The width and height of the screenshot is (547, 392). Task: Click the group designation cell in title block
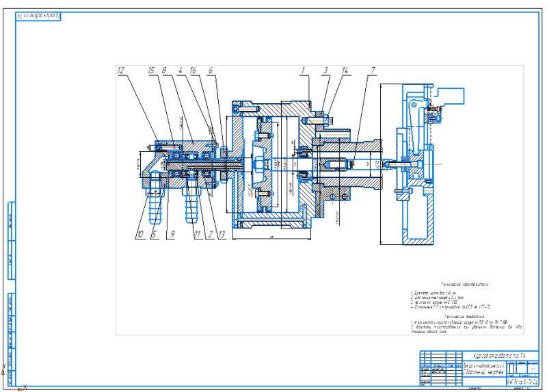(522, 382)
